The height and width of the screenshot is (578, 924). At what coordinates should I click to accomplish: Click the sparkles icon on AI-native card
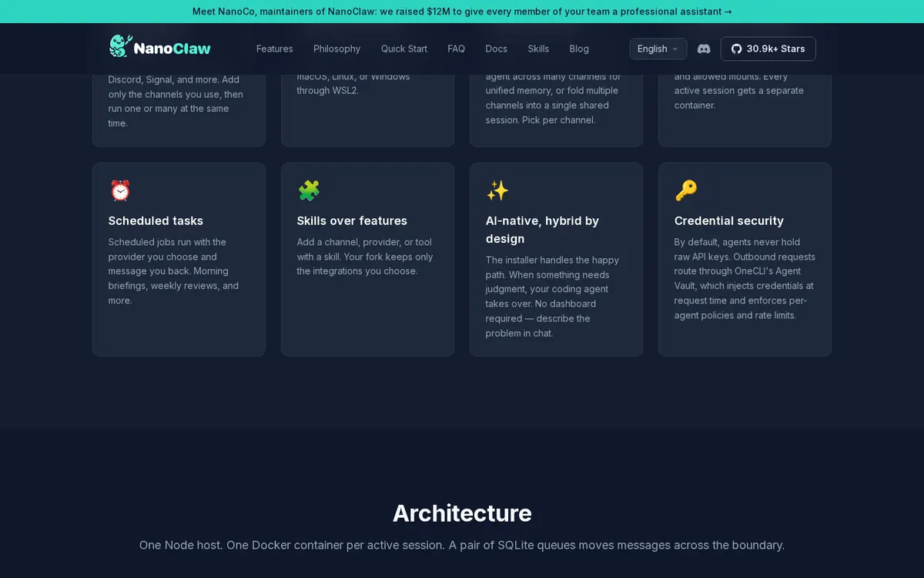pyautogui.click(x=497, y=190)
